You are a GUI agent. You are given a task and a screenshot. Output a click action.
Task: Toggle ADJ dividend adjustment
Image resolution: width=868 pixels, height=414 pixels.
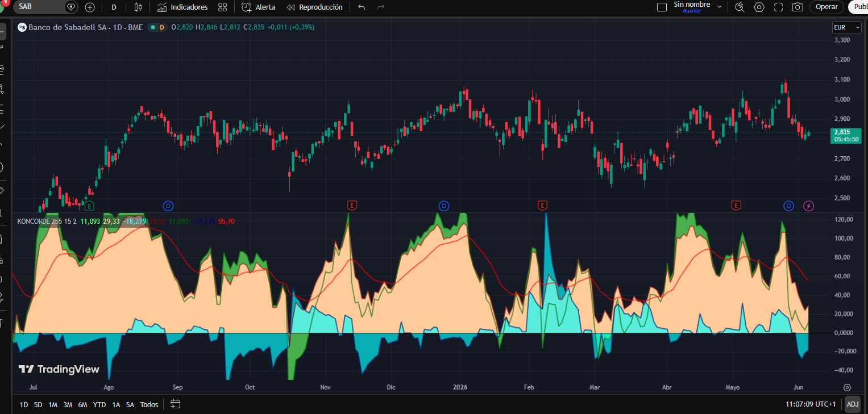(853, 404)
